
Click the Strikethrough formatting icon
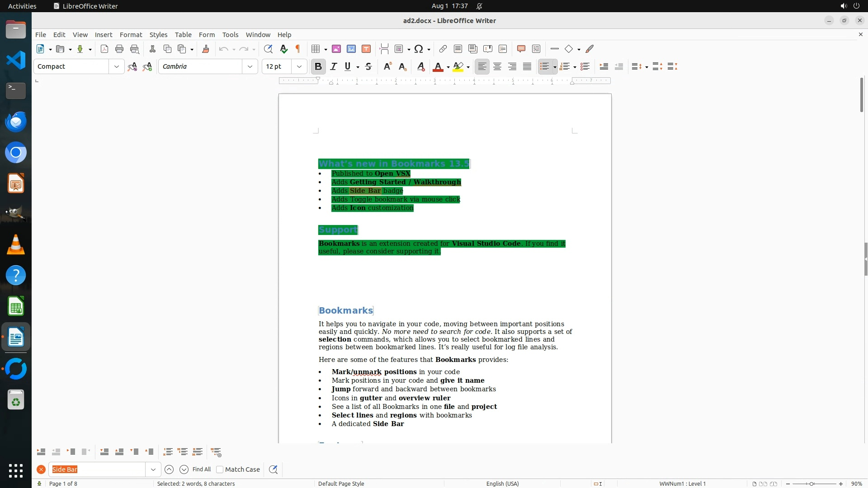point(368,66)
